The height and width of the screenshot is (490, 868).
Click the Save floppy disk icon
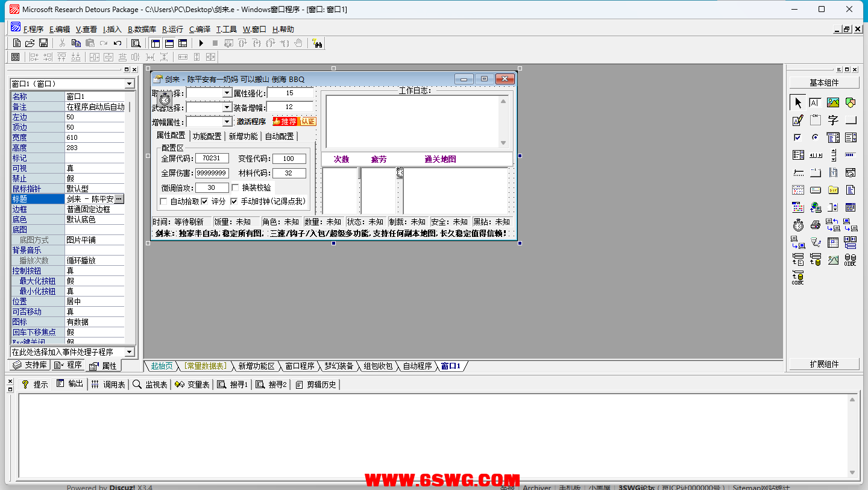(43, 43)
